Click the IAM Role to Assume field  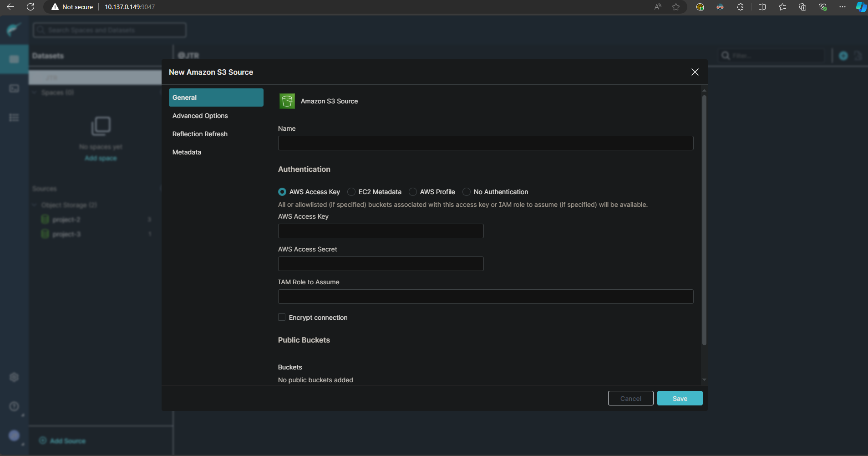[486, 297]
